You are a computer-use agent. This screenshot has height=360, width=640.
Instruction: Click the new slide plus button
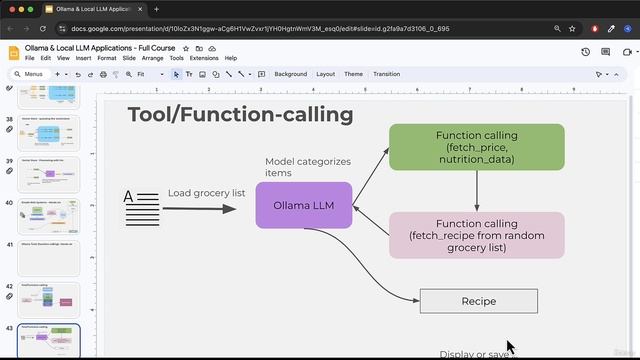tap(57, 74)
